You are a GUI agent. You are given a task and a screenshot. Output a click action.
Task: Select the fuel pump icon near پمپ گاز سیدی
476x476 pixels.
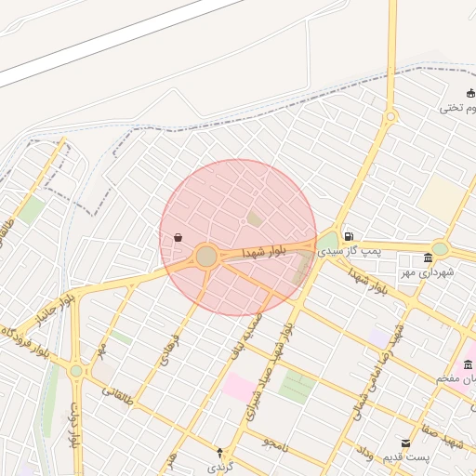point(349,236)
